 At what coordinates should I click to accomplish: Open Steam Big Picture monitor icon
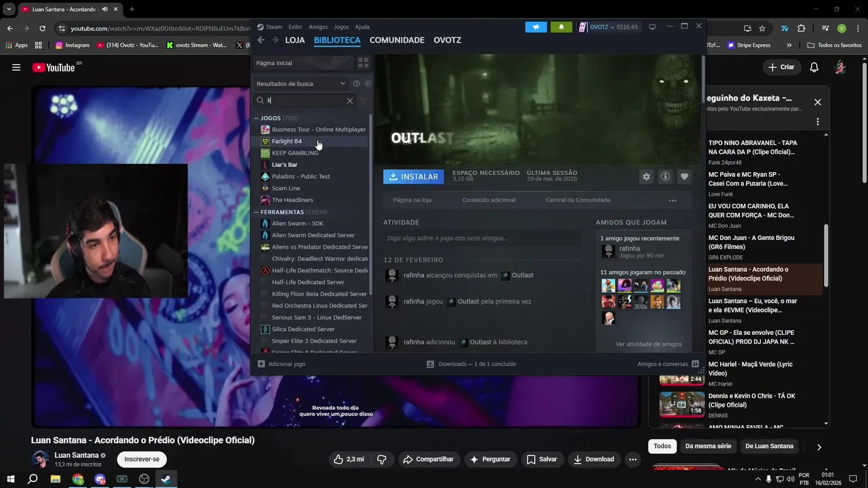click(x=652, y=27)
